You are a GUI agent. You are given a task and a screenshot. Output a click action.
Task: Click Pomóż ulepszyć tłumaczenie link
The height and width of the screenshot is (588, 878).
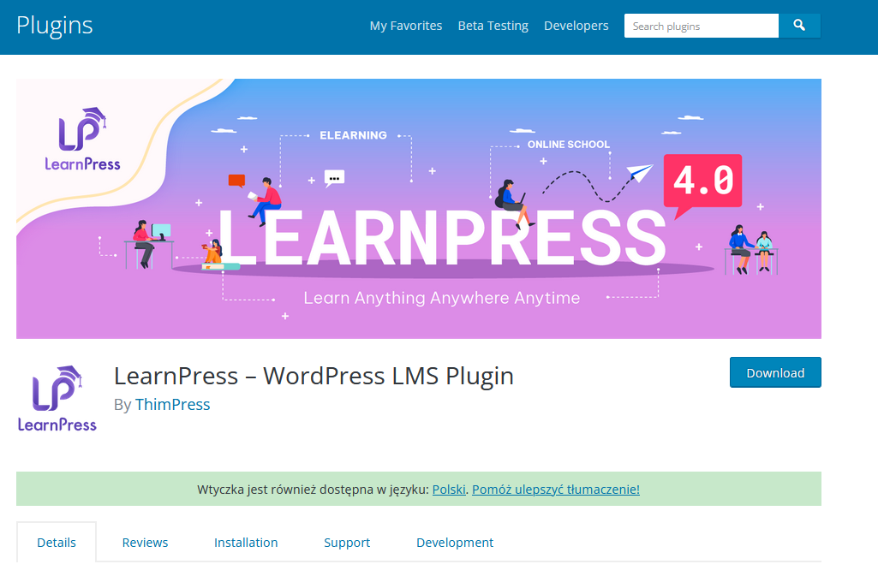click(x=555, y=489)
